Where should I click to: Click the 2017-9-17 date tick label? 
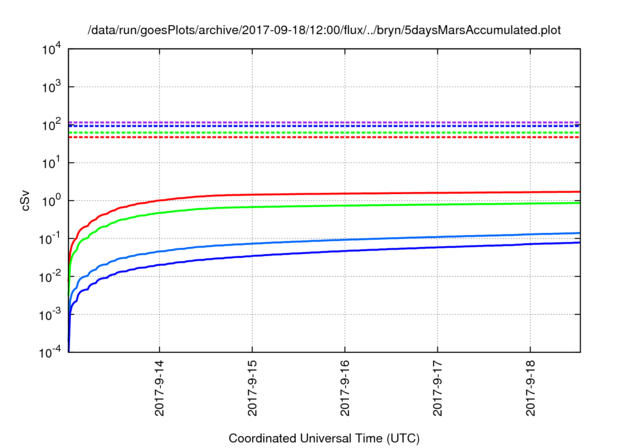(x=438, y=388)
